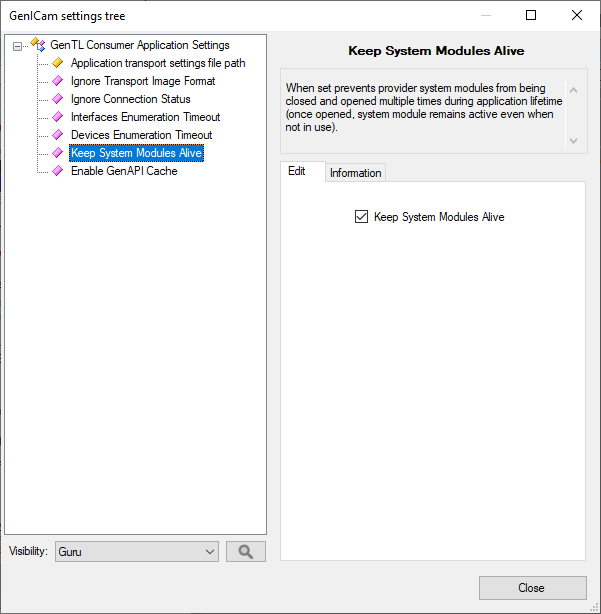The height and width of the screenshot is (614, 601).
Task: Click the diamond icon beside Interfaces Enumeration Timeout
Action: coord(57,117)
